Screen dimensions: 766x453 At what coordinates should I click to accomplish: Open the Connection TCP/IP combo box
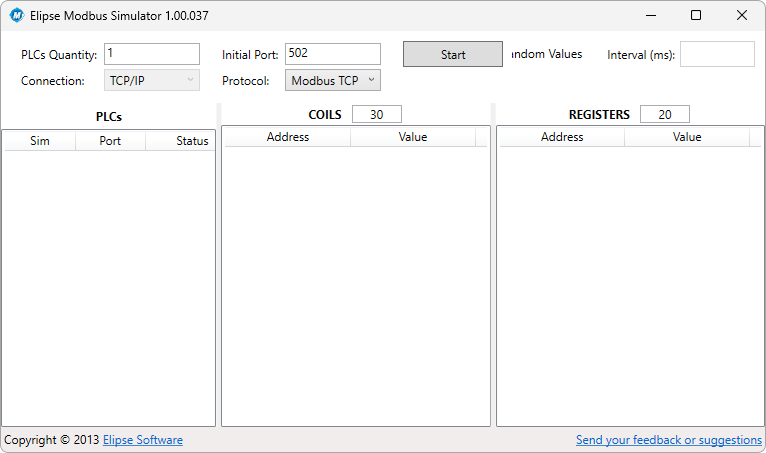coord(152,81)
